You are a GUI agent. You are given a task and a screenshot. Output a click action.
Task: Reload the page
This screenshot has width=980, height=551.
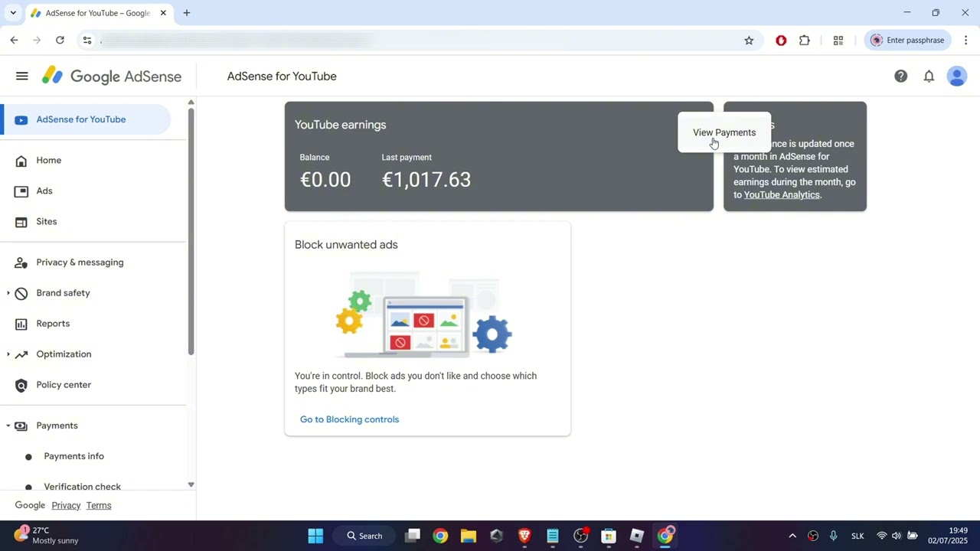pyautogui.click(x=60, y=40)
